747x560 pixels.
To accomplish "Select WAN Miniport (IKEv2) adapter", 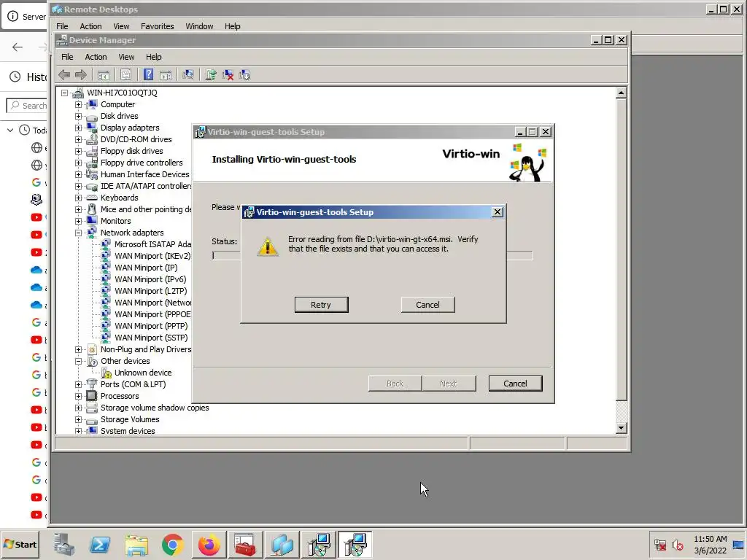I will coord(152,256).
